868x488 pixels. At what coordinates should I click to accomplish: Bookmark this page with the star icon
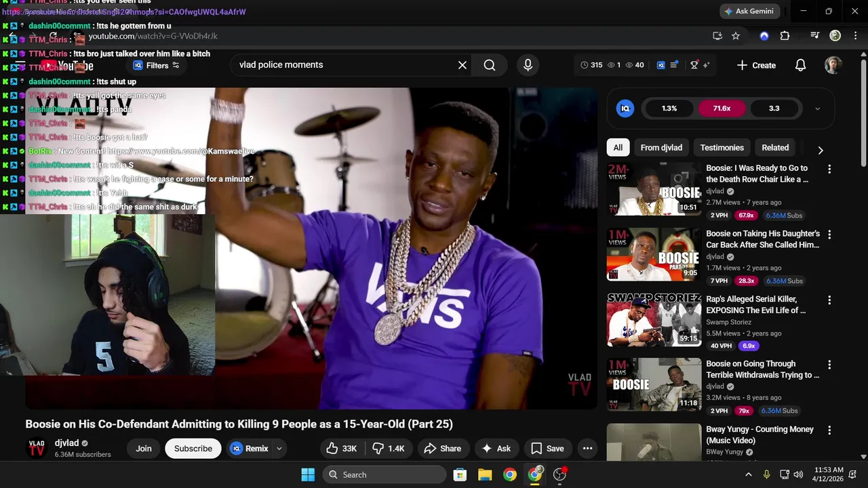(x=736, y=36)
